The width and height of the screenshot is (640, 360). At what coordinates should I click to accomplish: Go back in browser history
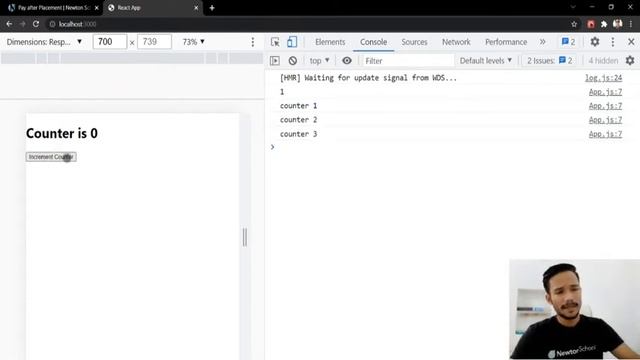click(9, 24)
